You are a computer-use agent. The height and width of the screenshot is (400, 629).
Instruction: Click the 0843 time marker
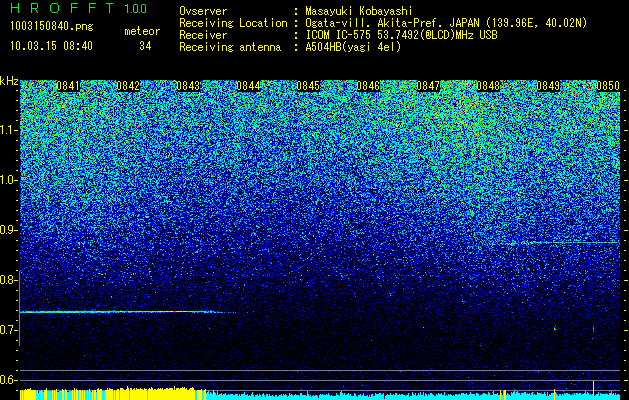tap(188, 86)
